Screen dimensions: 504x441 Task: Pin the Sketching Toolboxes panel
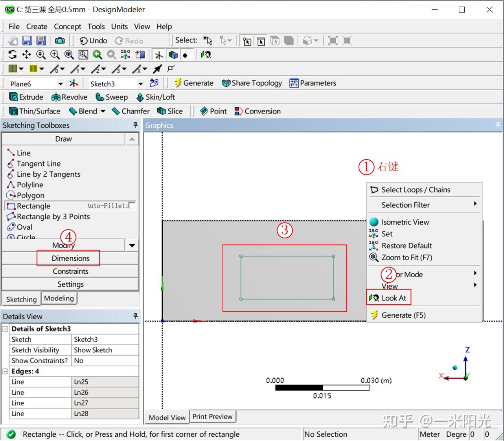(x=135, y=125)
